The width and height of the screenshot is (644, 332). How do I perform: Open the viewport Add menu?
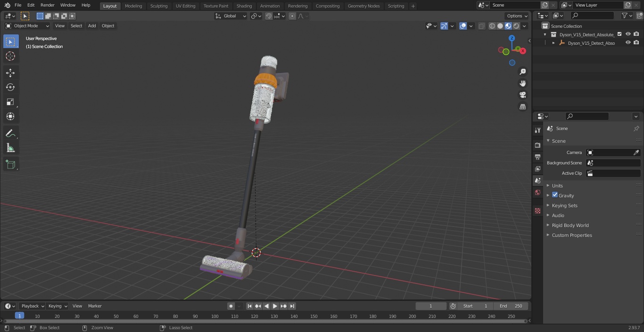[92, 26]
